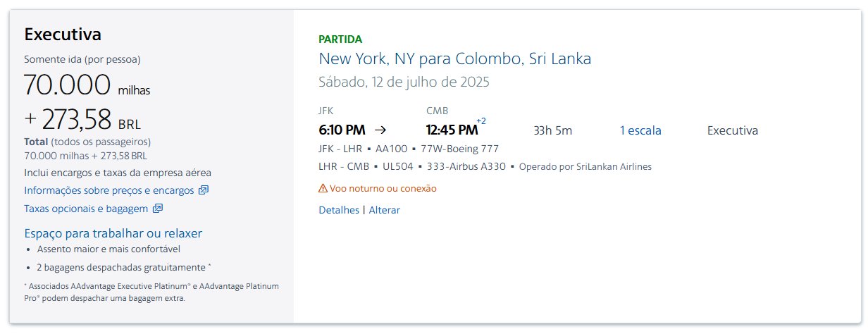The height and width of the screenshot is (334, 868).
Task: Click the LHR - CMB UL504 segment line
Action: pyautogui.click(x=485, y=167)
